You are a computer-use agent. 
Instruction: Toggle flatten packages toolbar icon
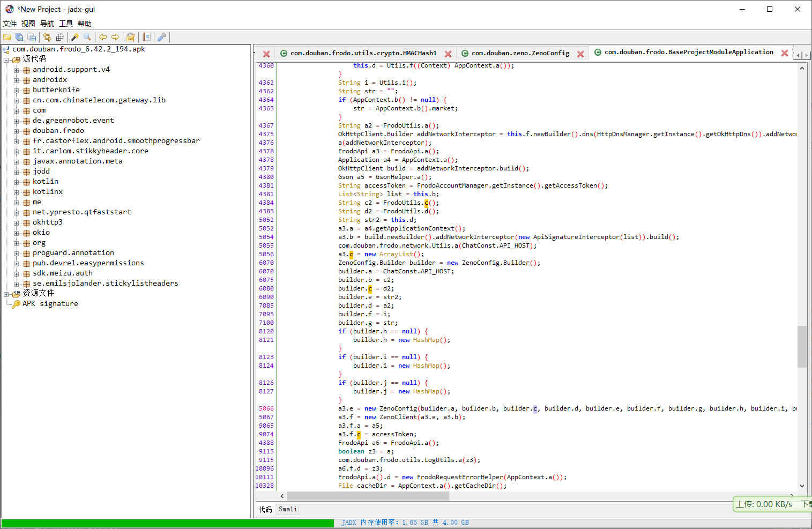59,37
